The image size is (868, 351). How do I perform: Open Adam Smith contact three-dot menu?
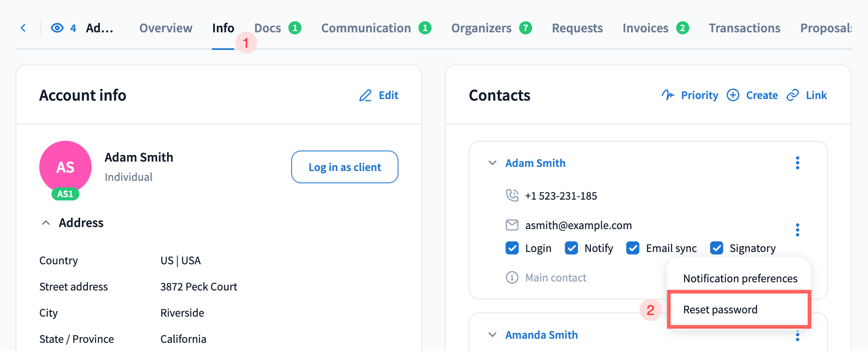point(797,163)
